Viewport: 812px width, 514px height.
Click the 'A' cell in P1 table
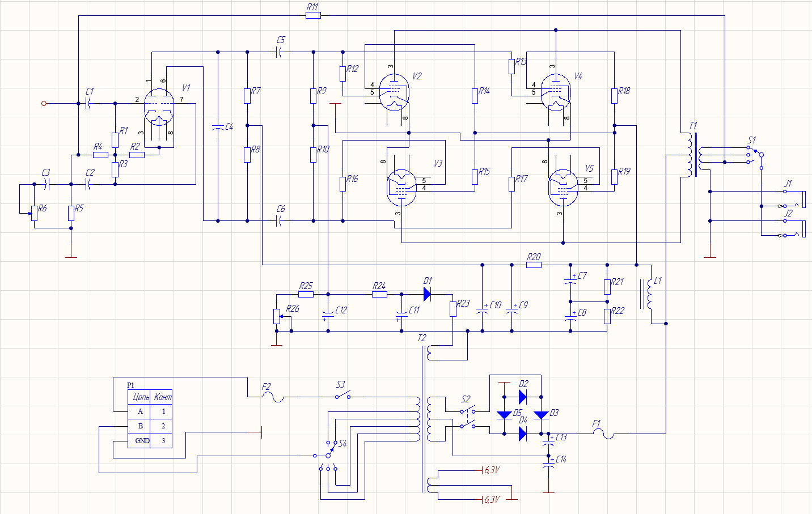pyautogui.click(x=140, y=411)
